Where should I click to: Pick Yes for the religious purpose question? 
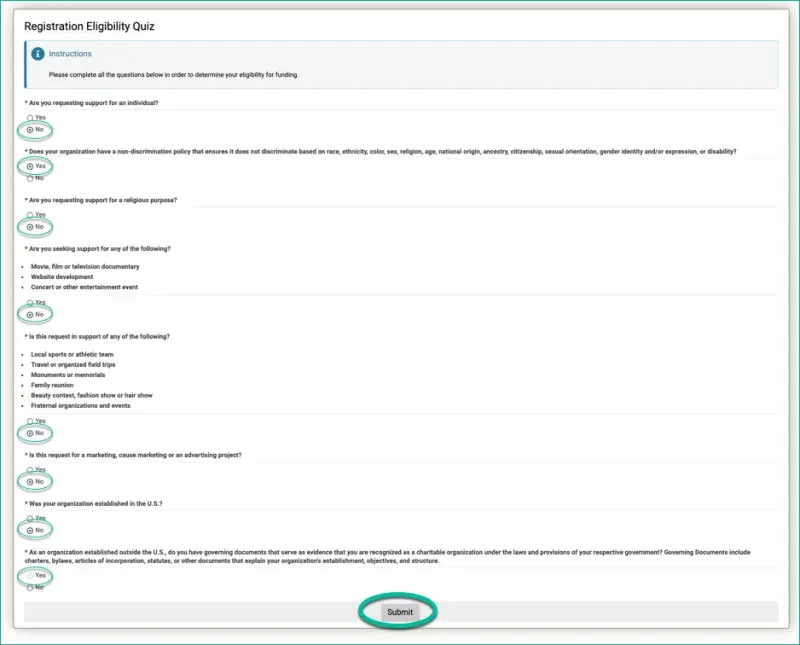tap(30, 215)
